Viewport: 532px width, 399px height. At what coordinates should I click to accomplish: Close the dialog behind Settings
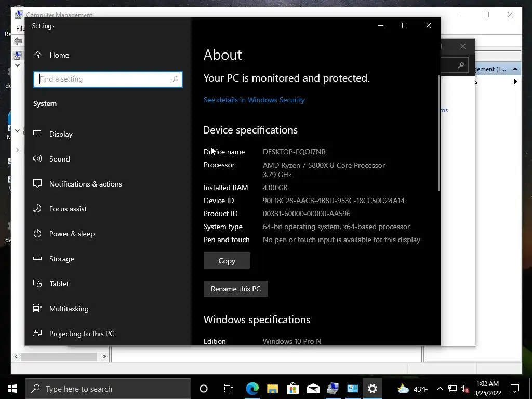coord(463,46)
